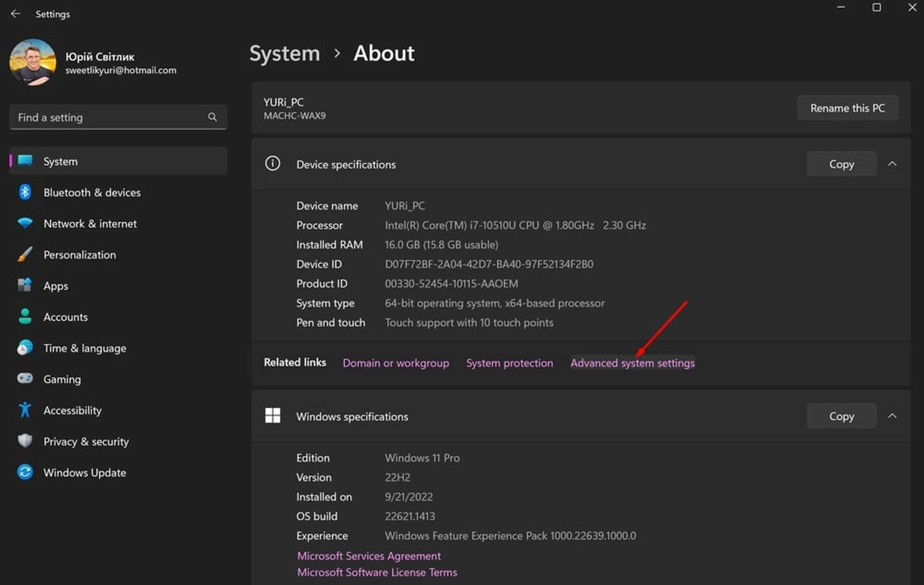The image size is (924, 585).
Task: Copy the Device specifications
Action: (x=841, y=164)
